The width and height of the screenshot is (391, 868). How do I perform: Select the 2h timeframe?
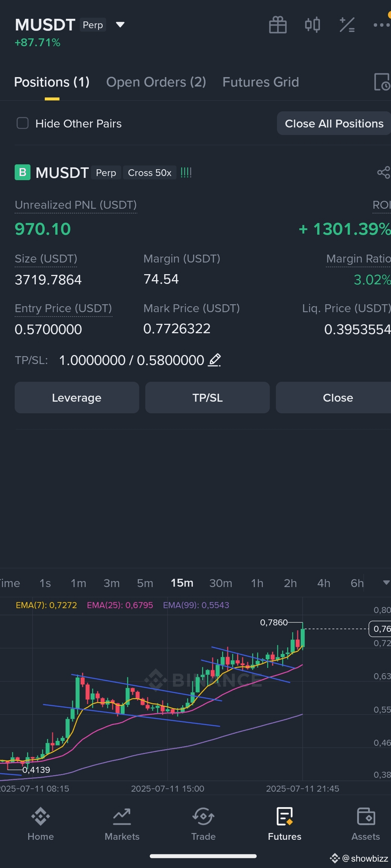(290, 583)
